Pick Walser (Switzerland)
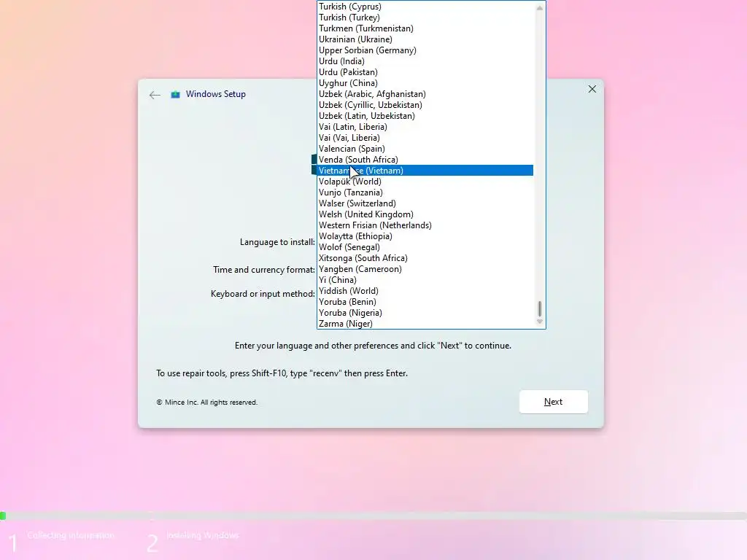This screenshot has height=560, width=747. coord(425,204)
